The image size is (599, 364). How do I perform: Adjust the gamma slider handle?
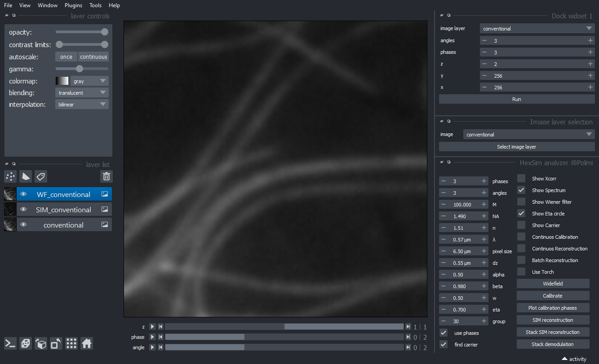tap(80, 69)
